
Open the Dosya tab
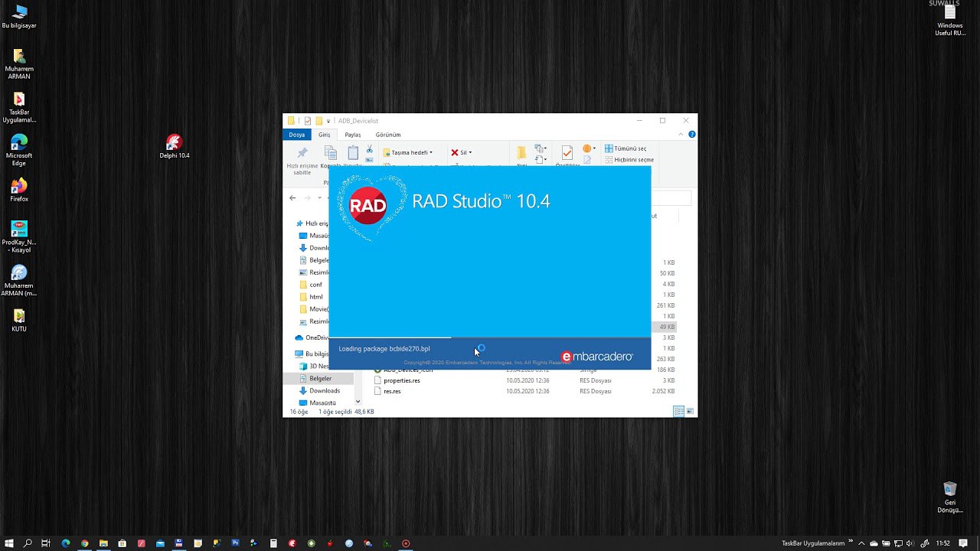click(x=296, y=135)
